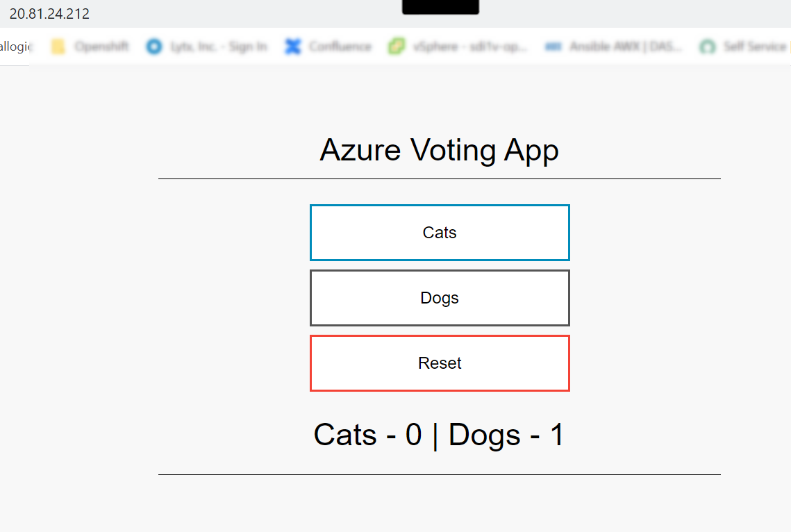This screenshot has width=791, height=532.
Task: Click the blacked-out tab at top
Action: pos(440,7)
